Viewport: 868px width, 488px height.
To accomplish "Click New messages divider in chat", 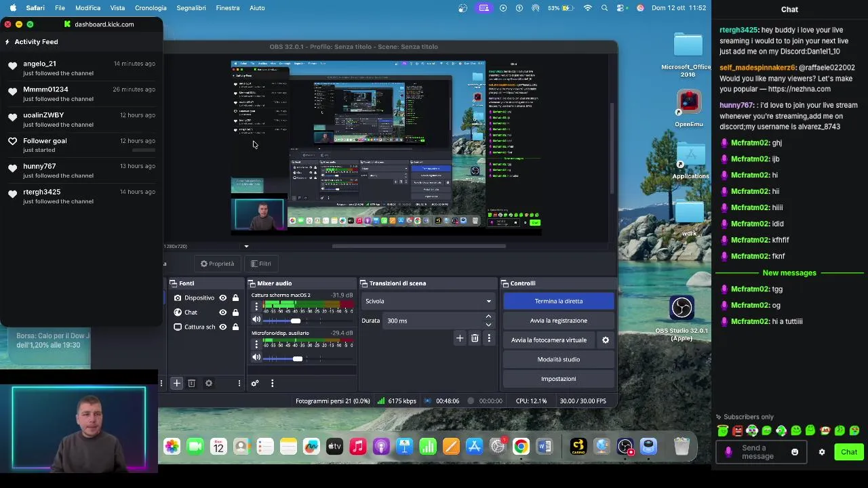I will (x=789, y=273).
